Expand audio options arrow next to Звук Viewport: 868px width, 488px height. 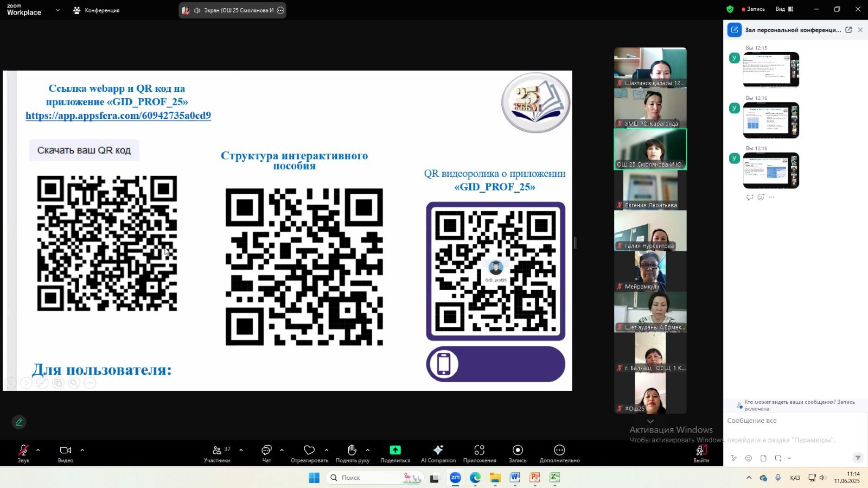click(38, 450)
